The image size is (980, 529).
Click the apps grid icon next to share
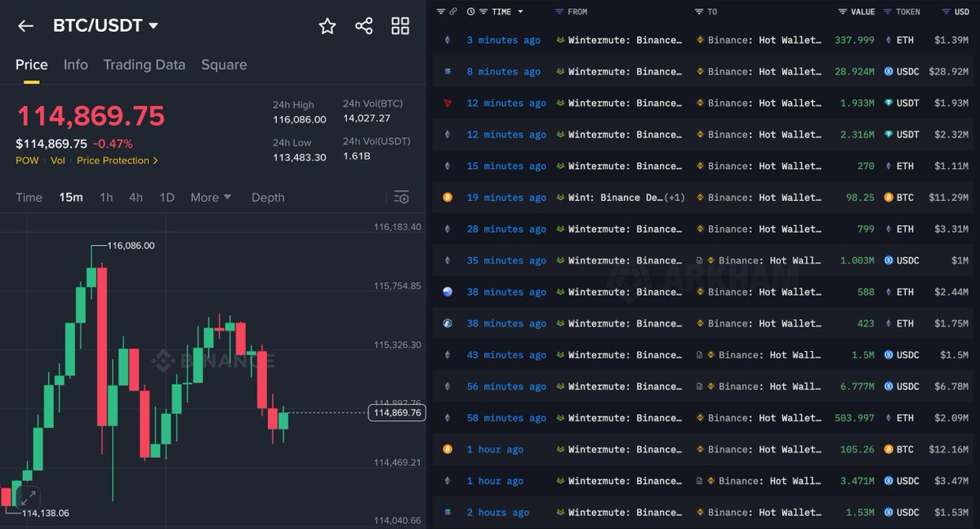click(399, 26)
